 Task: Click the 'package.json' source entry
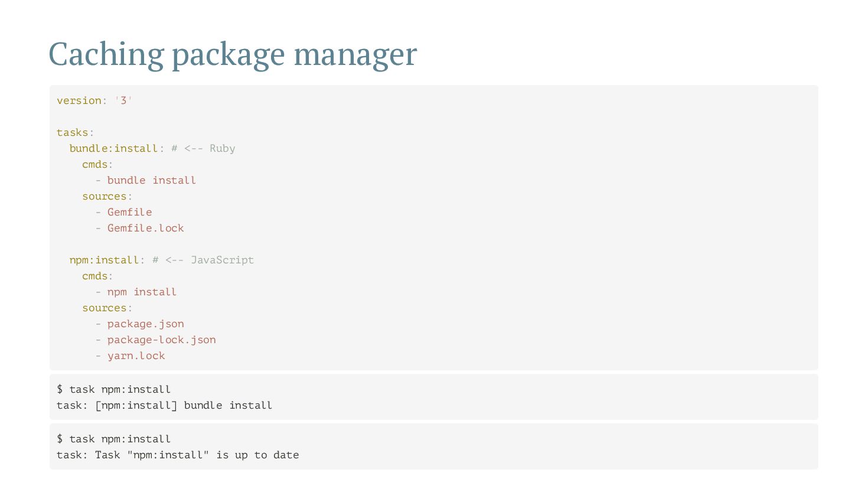click(145, 324)
